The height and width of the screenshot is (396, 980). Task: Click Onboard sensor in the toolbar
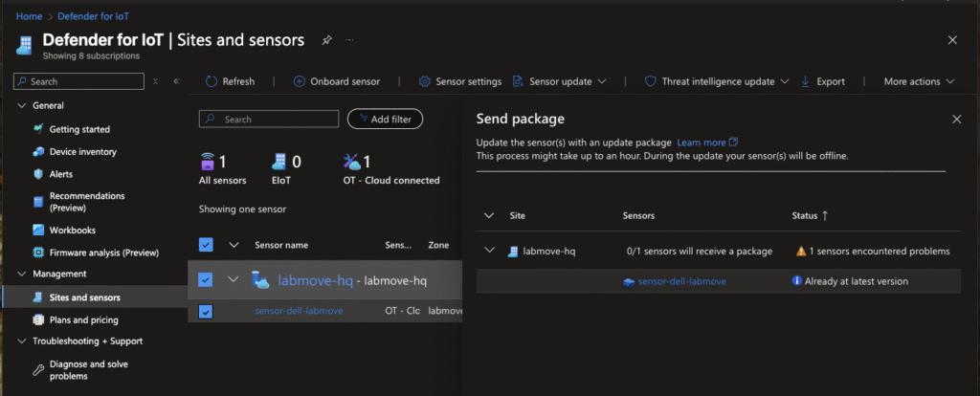(x=336, y=81)
